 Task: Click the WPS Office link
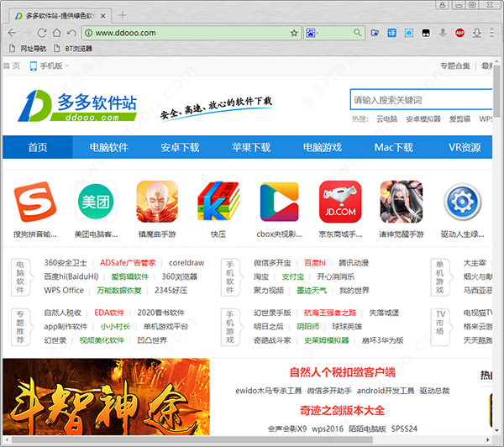[x=64, y=291]
